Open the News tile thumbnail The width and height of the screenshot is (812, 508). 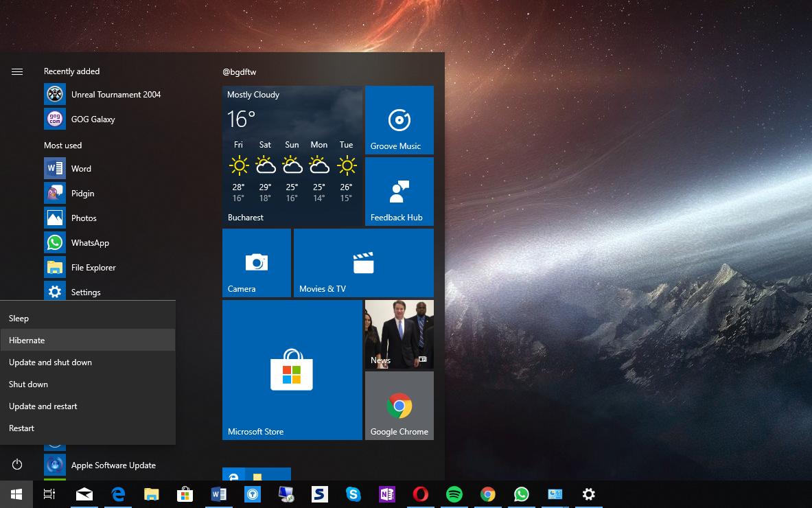[399, 334]
